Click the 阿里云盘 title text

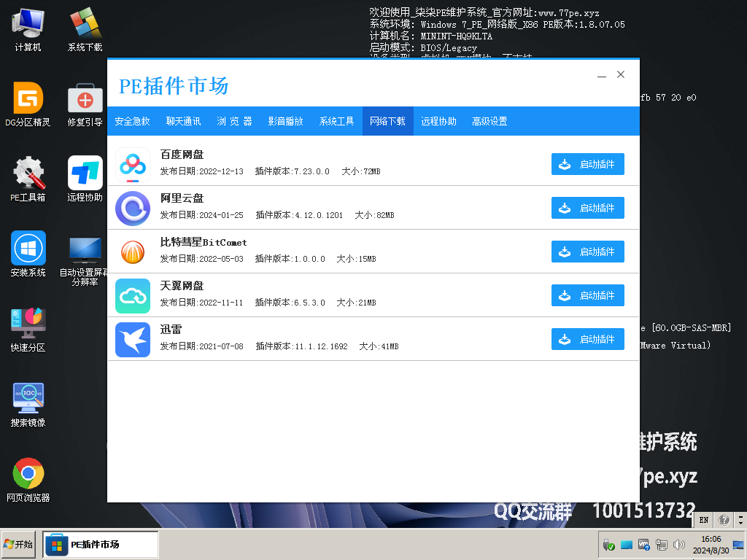(x=182, y=198)
